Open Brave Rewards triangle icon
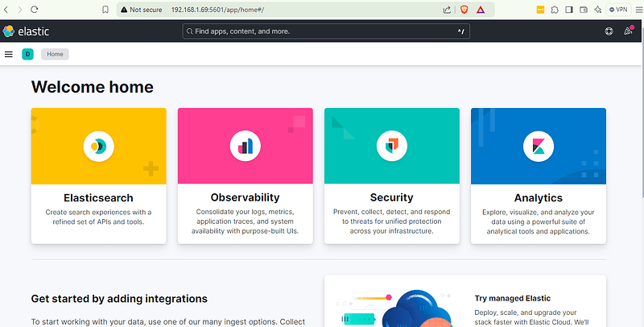644x327 pixels. pos(481,10)
